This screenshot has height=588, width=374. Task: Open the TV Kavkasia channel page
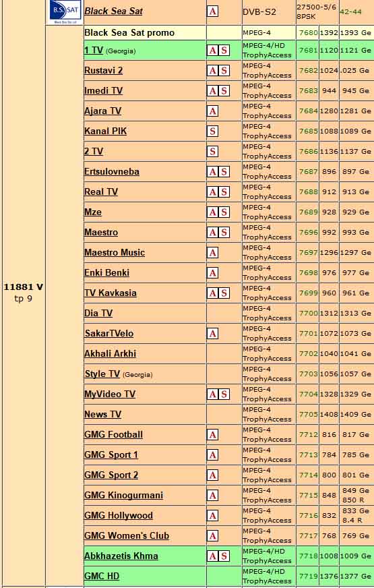pos(110,293)
